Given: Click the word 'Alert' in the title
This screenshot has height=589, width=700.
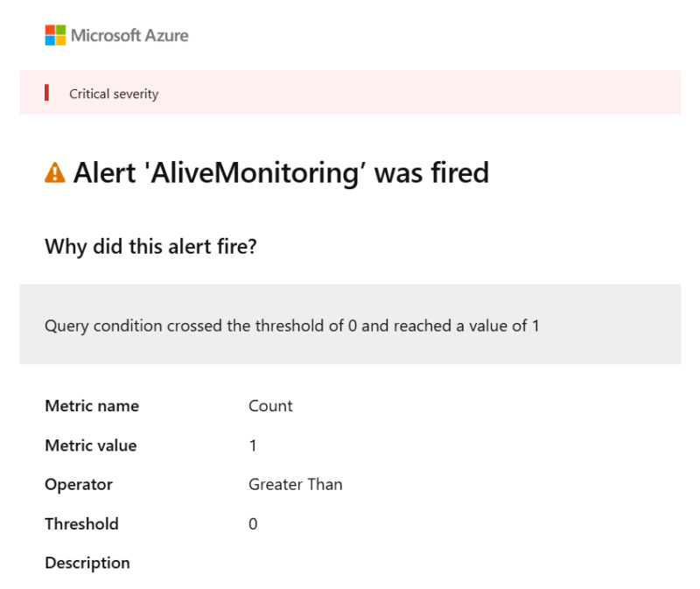Looking at the screenshot, I should [x=104, y=172].
